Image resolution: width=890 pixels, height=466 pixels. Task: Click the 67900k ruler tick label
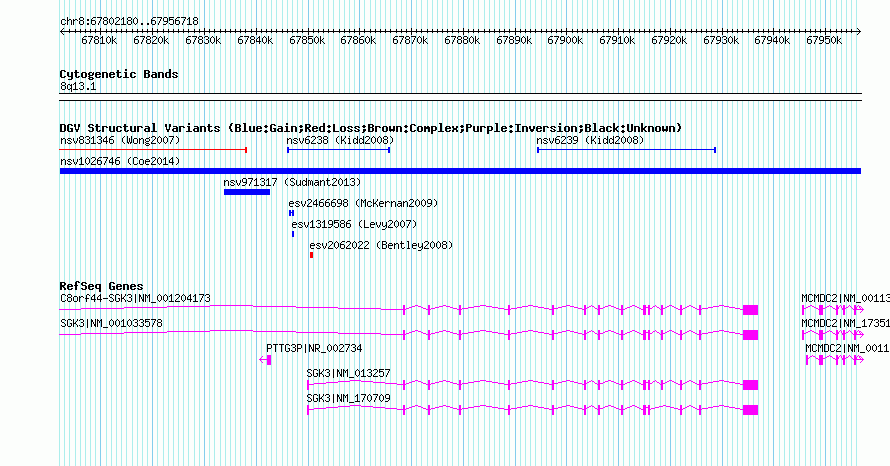(565, 41)
